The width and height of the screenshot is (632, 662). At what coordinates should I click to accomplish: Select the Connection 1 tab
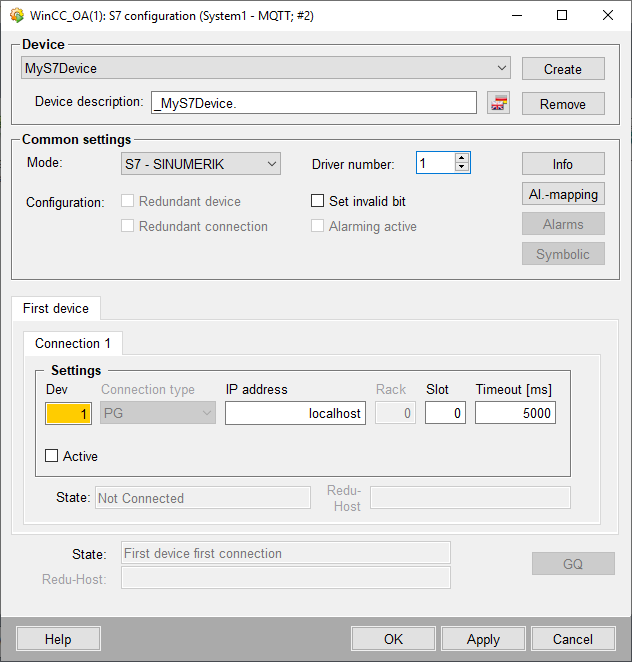[x=73, y=343]
